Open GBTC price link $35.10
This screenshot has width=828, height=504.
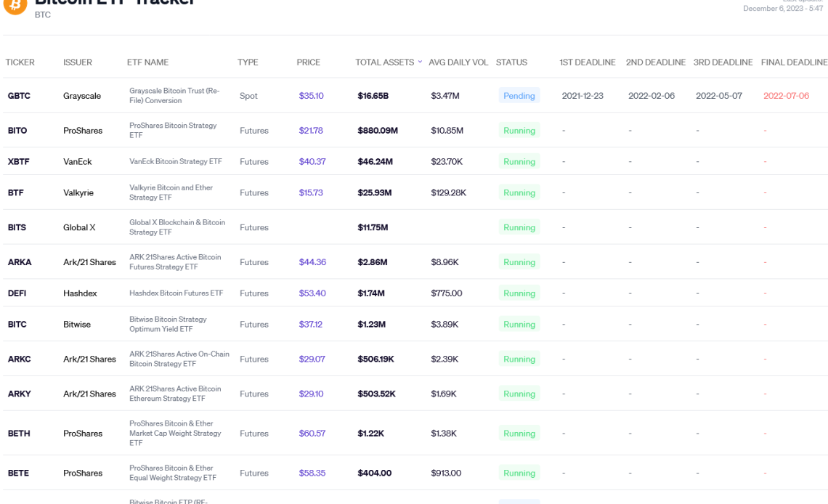(x=311, y=96)
